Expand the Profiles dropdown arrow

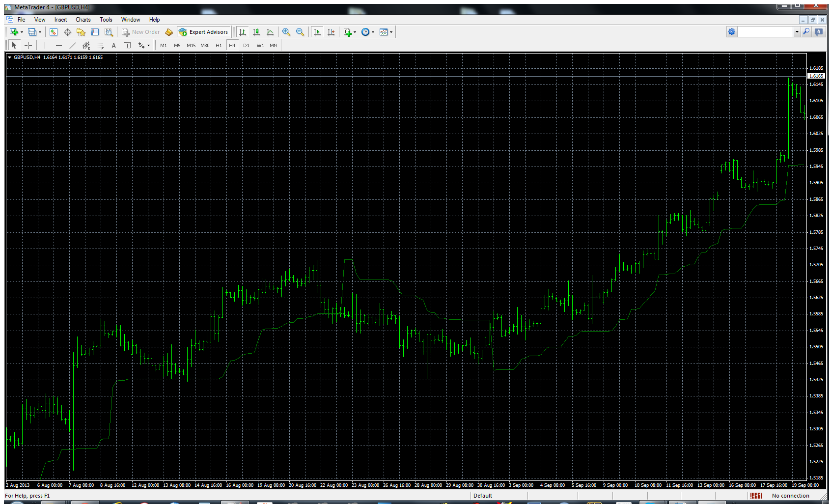click(40, 32)
